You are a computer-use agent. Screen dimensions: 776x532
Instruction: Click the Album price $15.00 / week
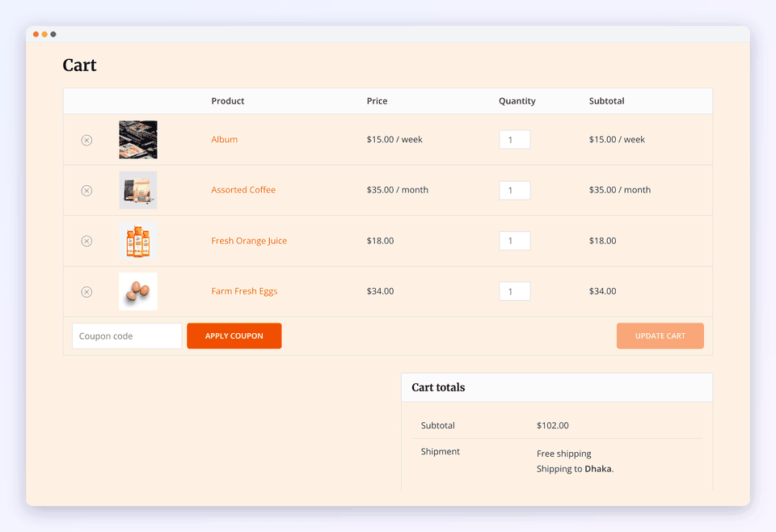click(x=394, y=140)
